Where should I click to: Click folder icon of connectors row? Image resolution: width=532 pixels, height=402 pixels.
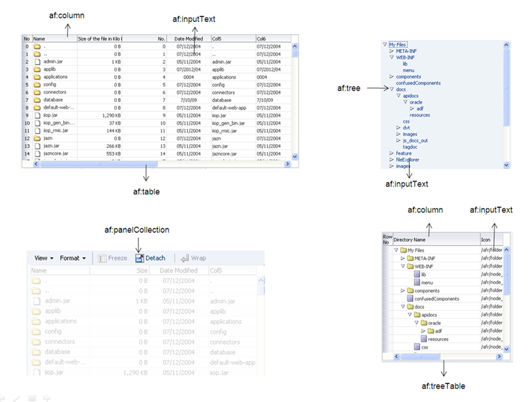(37, 92)
